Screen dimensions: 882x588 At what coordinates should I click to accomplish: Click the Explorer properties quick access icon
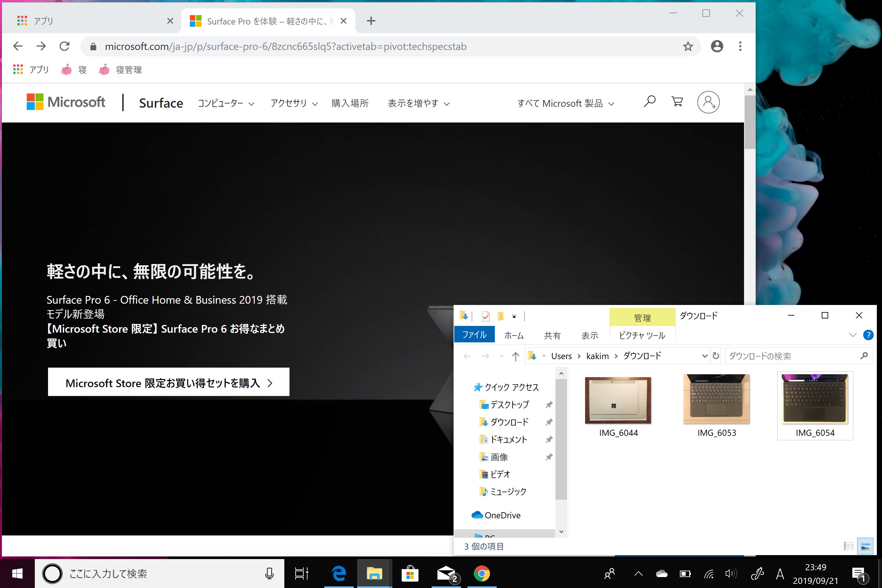485,317
